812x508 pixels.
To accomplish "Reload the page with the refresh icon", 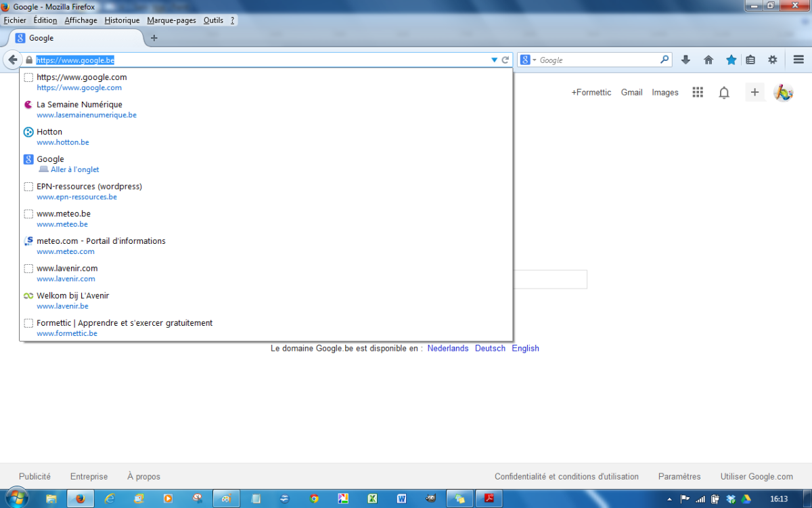I will (x=505, y=60).
